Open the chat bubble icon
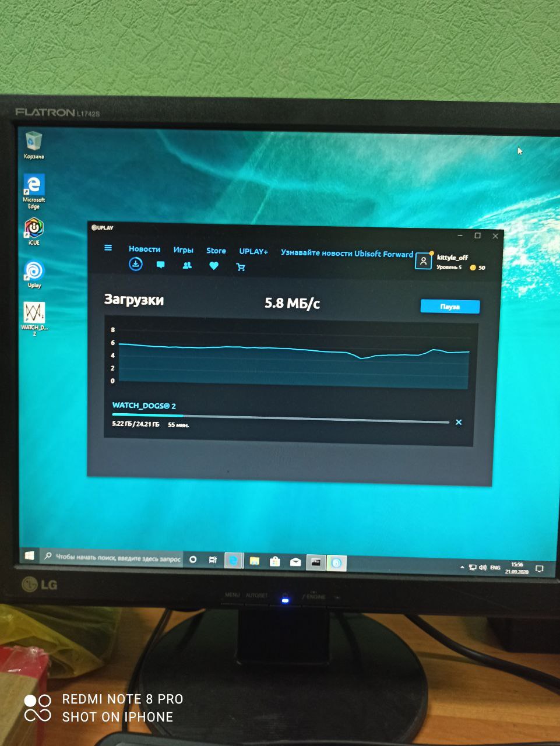 [x=161, y=265]
